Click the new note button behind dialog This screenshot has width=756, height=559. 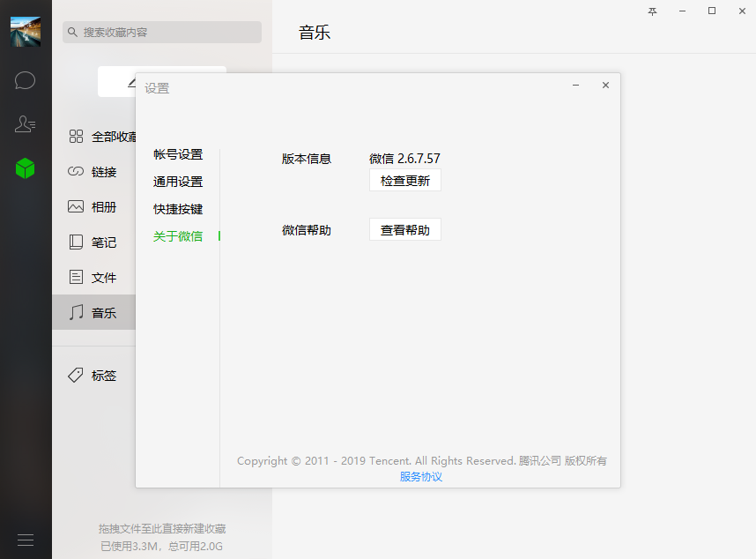pos(116,81)
